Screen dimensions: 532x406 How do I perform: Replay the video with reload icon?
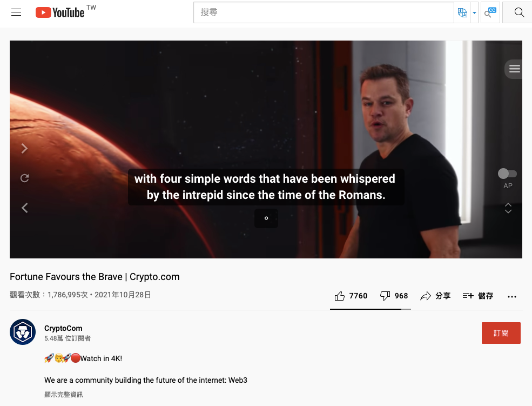[x=24, y=178]
